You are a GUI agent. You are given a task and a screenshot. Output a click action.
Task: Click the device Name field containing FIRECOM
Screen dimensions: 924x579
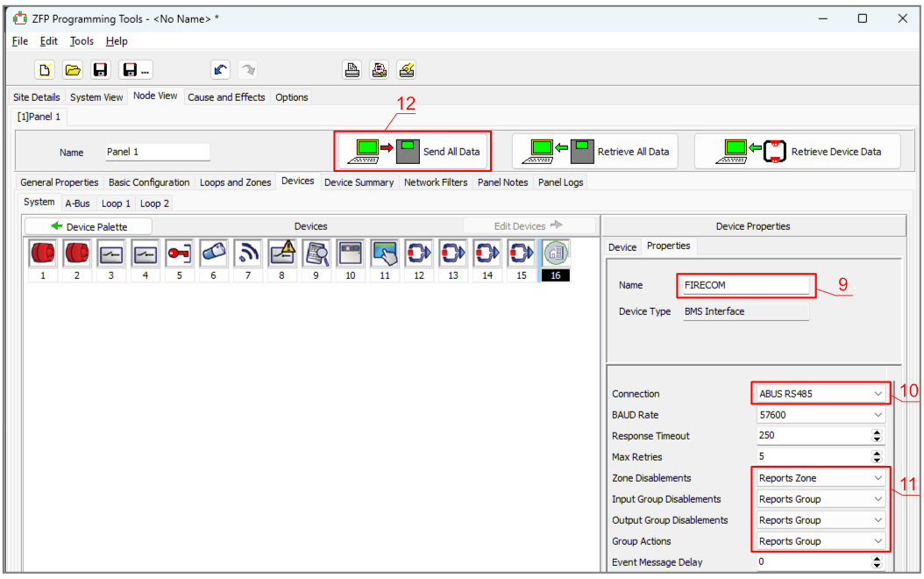point(745,285)
